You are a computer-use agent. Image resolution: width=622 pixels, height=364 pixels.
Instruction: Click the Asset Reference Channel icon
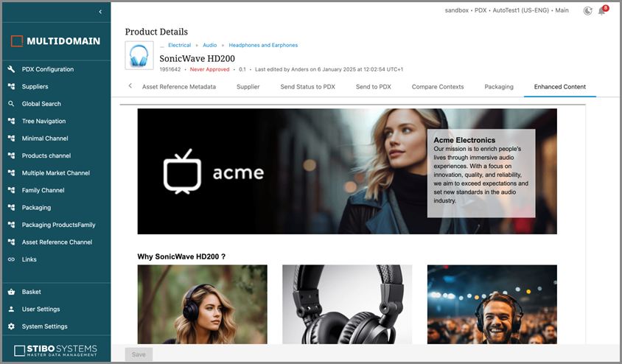11,242
